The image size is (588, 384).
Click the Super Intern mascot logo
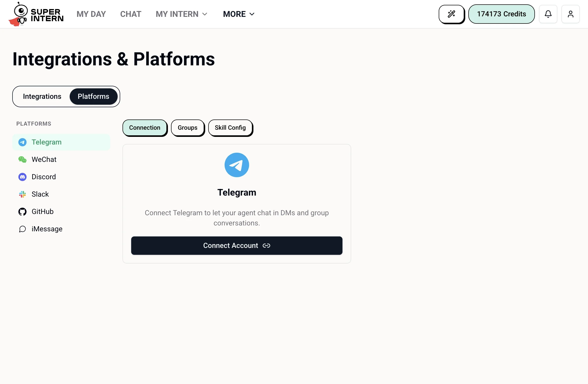[18, 14]
